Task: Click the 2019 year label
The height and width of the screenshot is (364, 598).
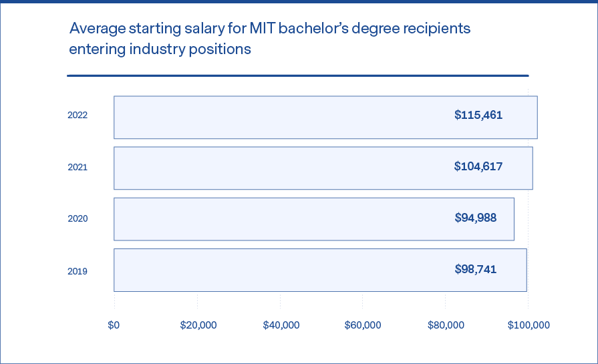Action: coord(78,271)
